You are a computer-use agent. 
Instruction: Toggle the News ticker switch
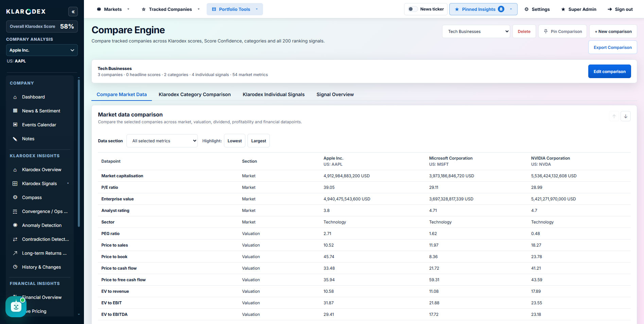pyautogui.click(x=413, y=9)
